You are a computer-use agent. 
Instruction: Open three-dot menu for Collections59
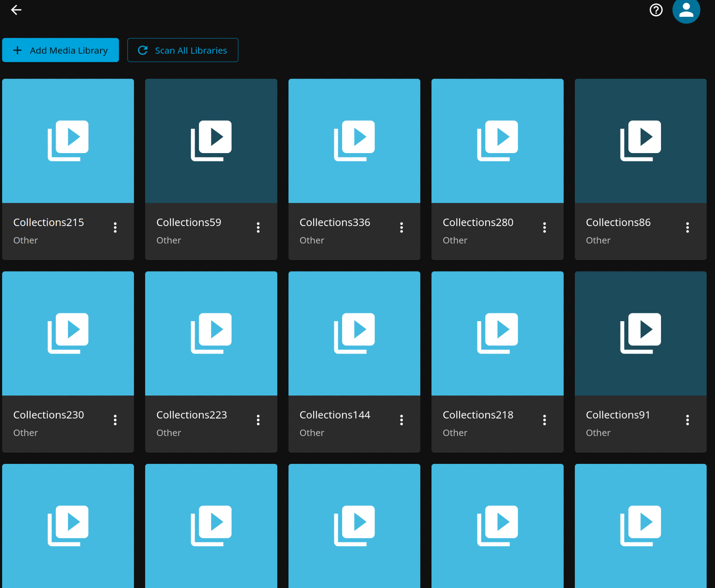tap(258, 227)
